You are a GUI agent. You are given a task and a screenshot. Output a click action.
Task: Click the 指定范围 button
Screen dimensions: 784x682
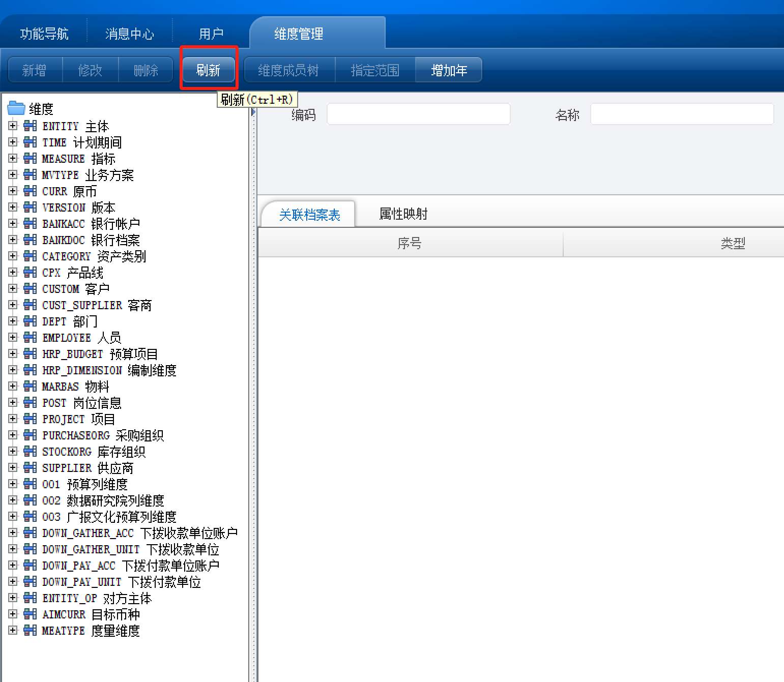[375, 70]
